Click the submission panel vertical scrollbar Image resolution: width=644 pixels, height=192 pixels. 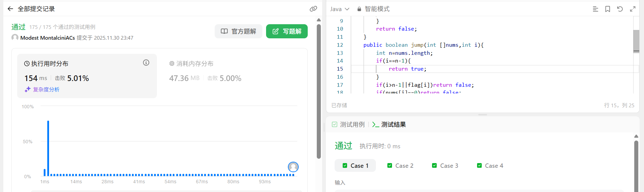coord(319,91)
